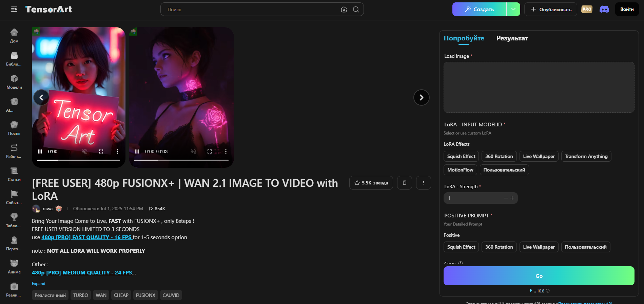Click the phone icon button beside the star count
This screenshot has height=304, width=644.
(x=405, y=183)
